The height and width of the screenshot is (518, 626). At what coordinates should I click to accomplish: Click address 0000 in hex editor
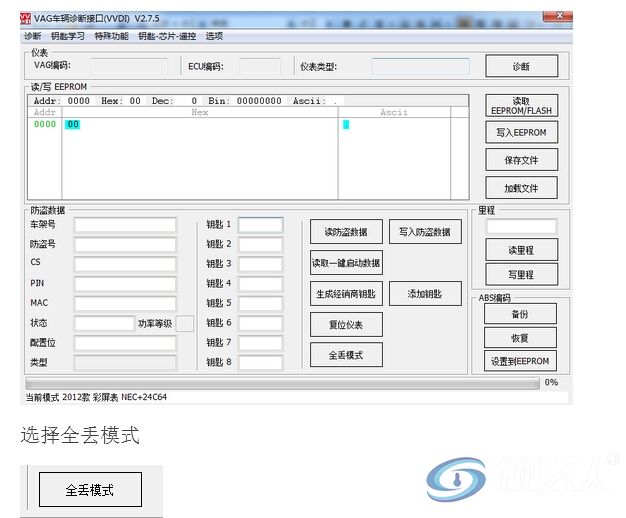click(45, 124)
